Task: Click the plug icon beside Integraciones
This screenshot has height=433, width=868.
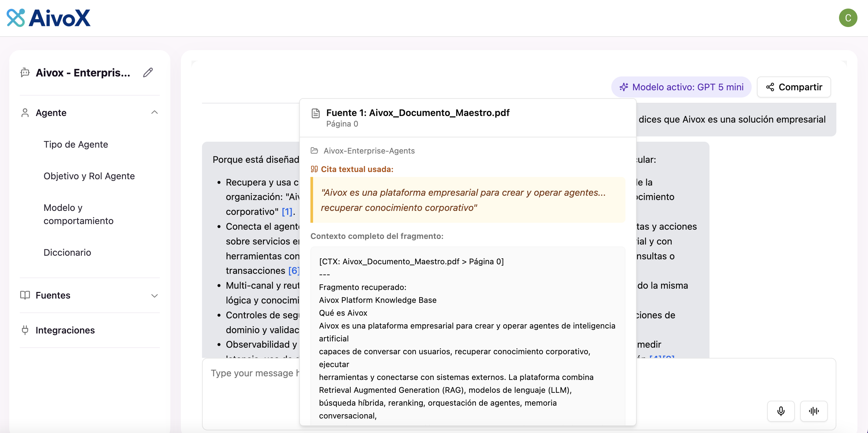Action: (x=25, y=330)
